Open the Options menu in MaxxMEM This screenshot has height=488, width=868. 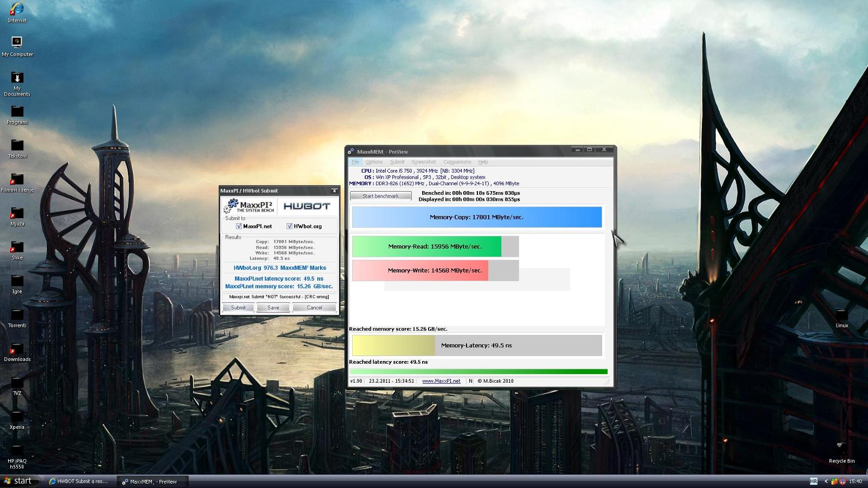pos(374,162)
